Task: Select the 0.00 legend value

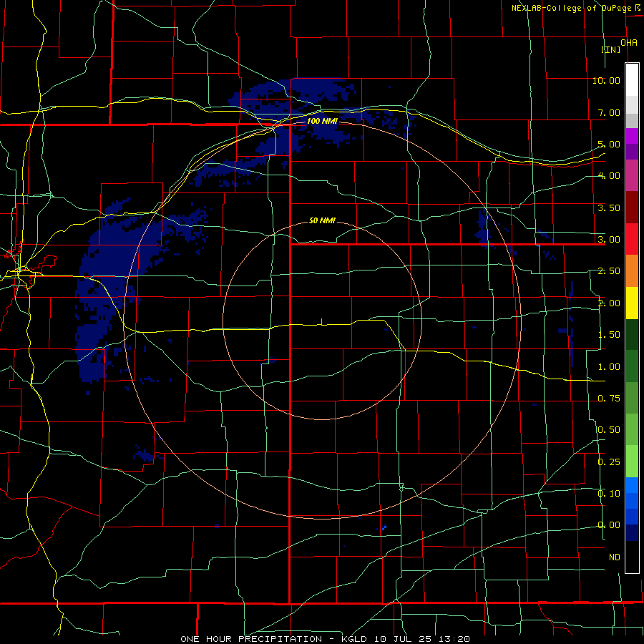Action: [609, 525]
